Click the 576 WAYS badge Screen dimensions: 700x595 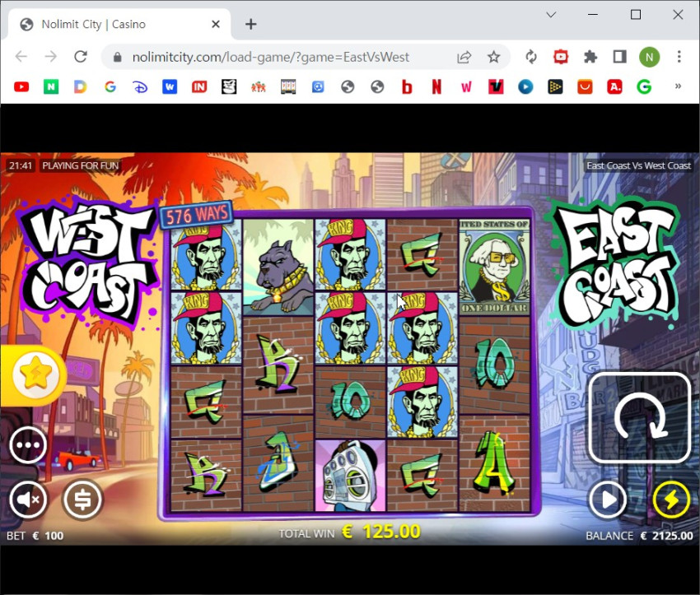(x=197, y=215)
